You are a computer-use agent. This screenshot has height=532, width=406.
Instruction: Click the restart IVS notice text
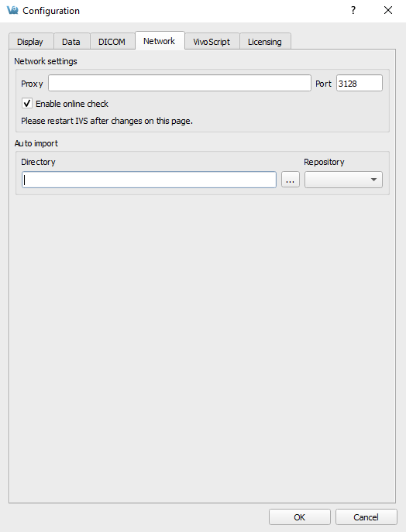pos(107,121)
